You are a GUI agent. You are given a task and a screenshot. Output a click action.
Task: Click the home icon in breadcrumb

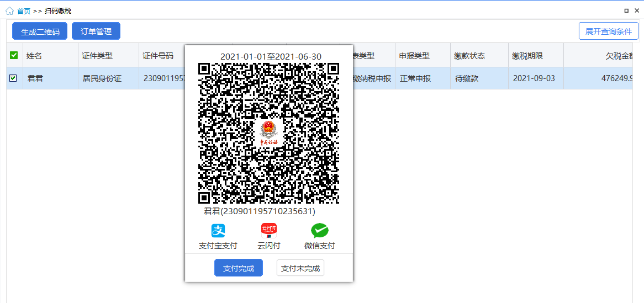coord(9,11)
